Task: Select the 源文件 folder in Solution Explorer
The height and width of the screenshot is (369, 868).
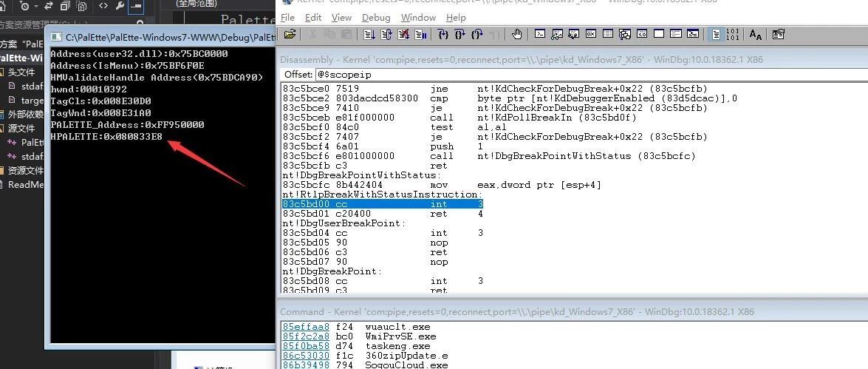Action: click(x=21, y=128)
